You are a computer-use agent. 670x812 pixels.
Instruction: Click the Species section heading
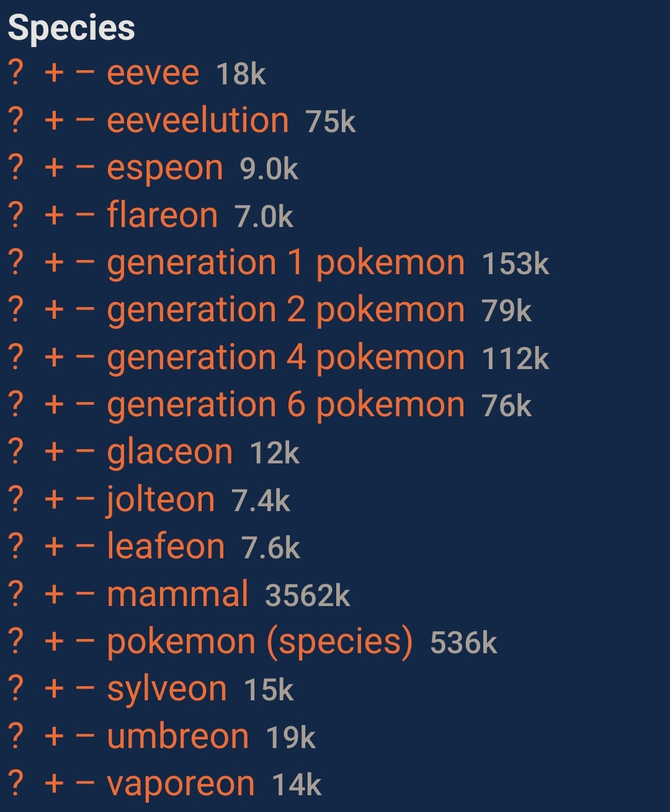click(71, 28)
